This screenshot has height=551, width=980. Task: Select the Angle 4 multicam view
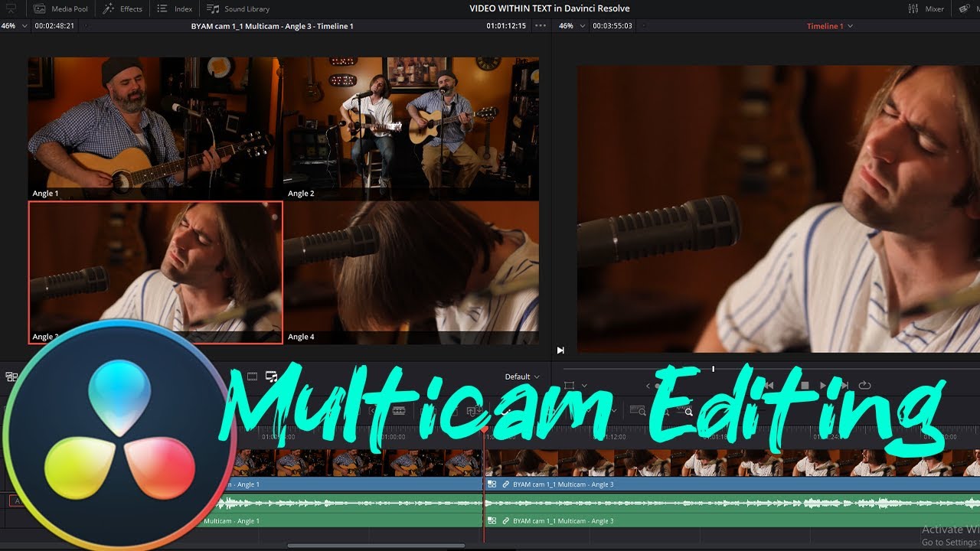[x=411, y=272]
